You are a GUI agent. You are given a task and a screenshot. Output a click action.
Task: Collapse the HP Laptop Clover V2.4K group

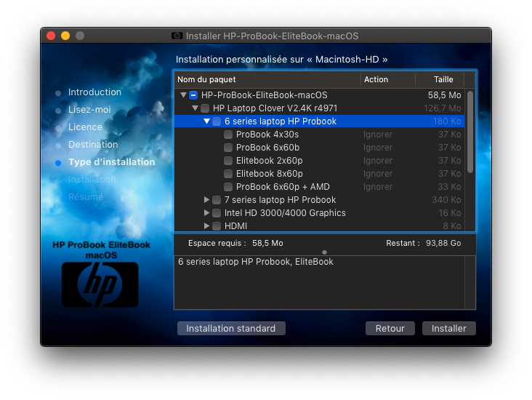coord(195,108)
